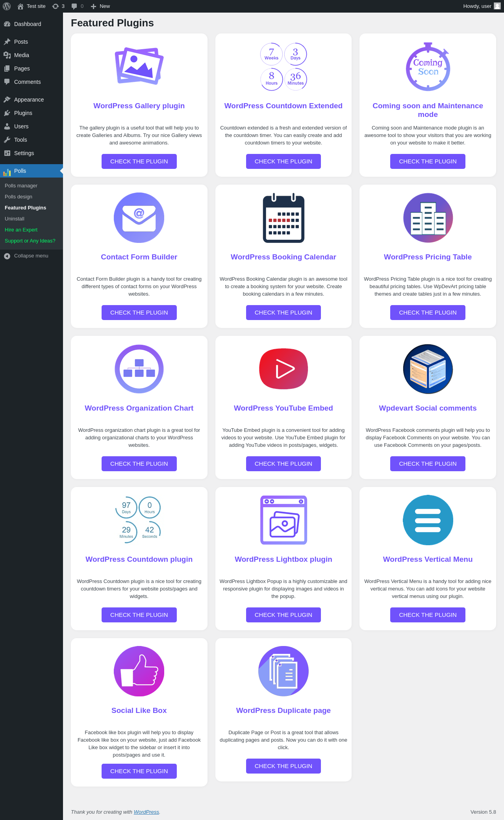Check the plugin for Contact Form Builder
This screenshot has height=820, width=504.
[x=139, y=313]
